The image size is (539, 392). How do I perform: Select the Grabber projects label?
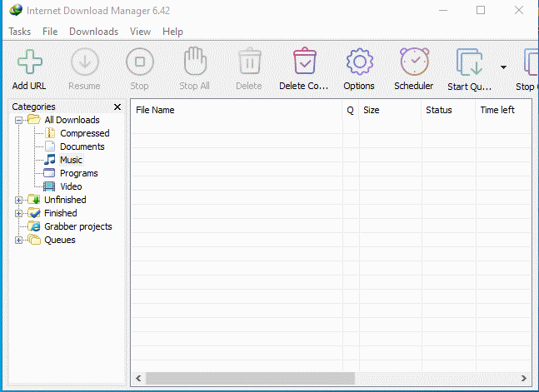[x=78, y=226]
